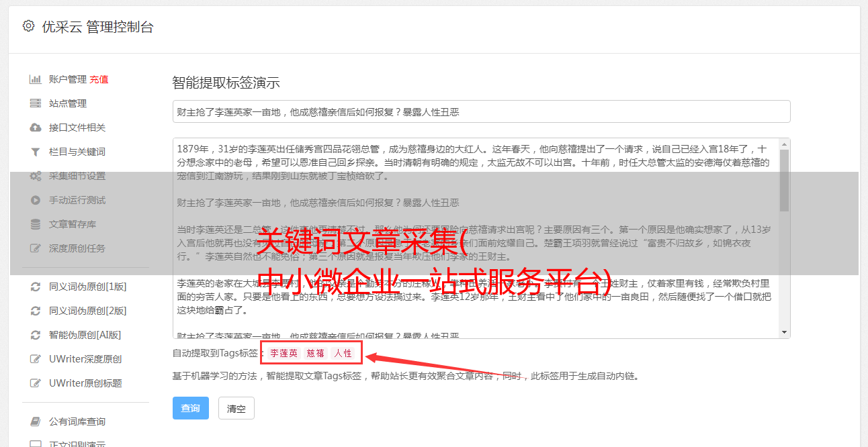This screenshot has height=447, width=868.
Task: Select the filter icon for 栏目与关键词
Action: (36, 152)
